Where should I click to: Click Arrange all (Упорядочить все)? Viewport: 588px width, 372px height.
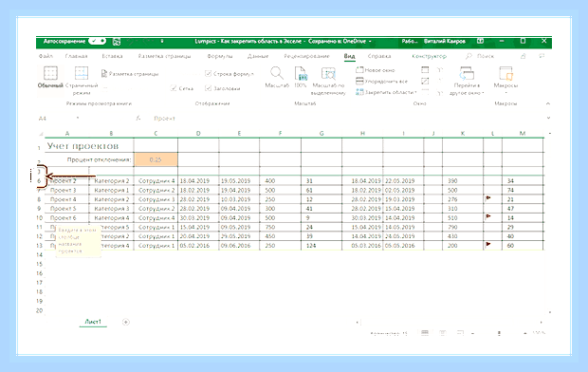(382, 81)
